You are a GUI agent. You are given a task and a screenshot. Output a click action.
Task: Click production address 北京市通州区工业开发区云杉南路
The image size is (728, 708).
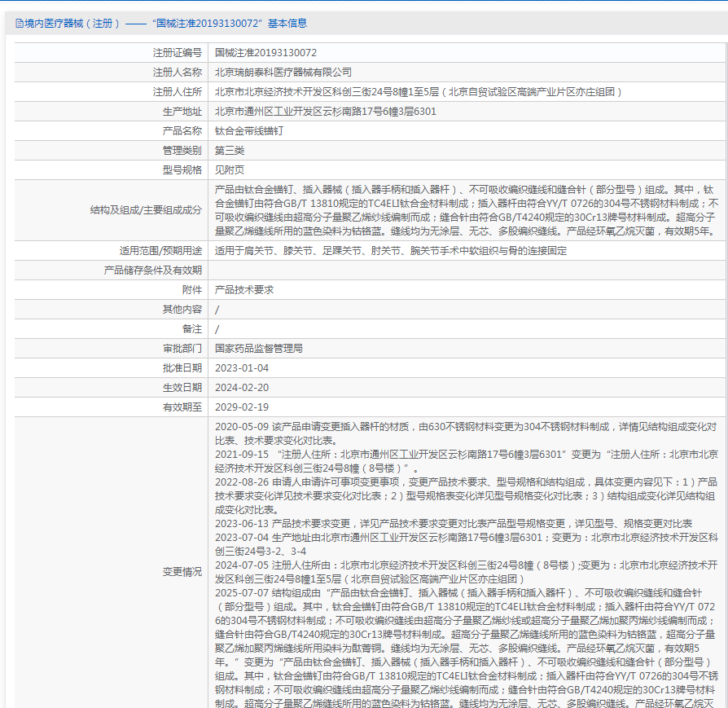pos(325,112)
